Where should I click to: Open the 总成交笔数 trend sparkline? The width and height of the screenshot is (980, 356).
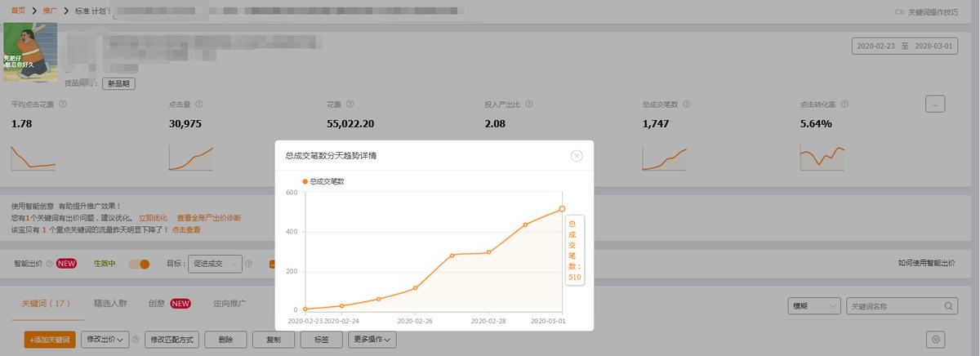(665, 158)
